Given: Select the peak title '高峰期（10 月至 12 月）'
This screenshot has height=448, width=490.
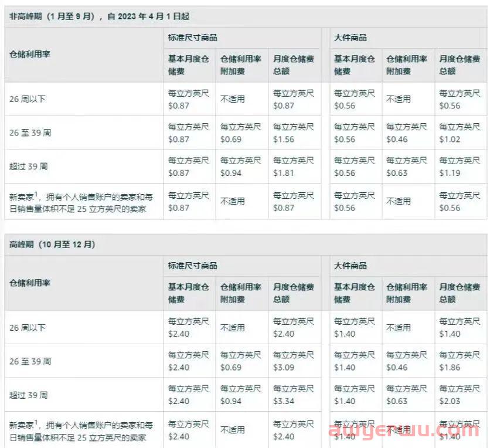Looking at the screenshot, I should (x=52, y=245).
